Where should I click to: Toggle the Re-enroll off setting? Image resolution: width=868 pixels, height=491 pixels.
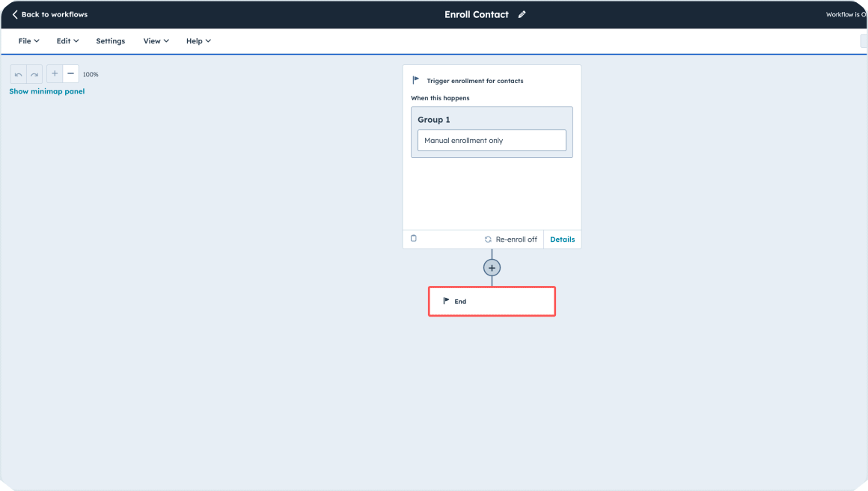coord(510,239)
